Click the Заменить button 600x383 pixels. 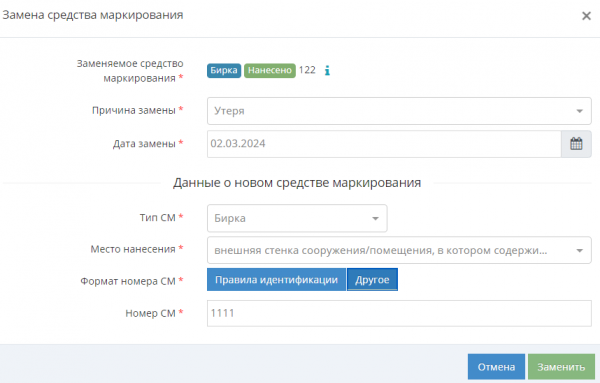click(x=561, y=367)
